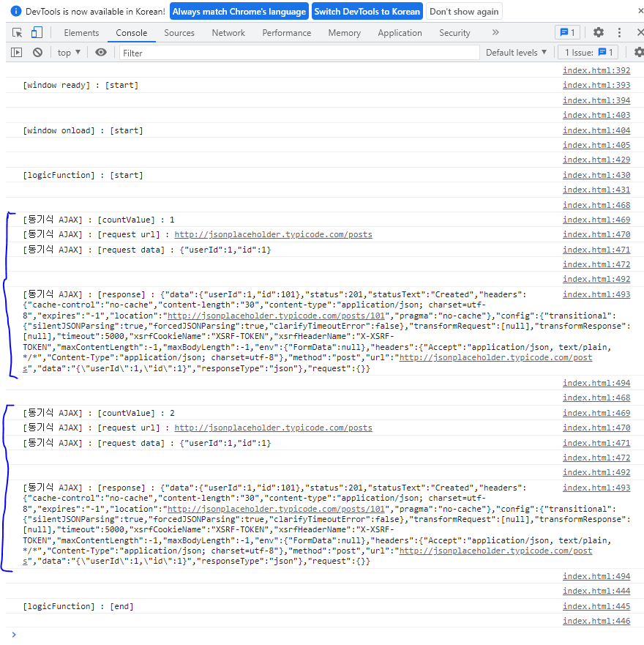Create a live expression with eye icon

[x=101, y=52]
